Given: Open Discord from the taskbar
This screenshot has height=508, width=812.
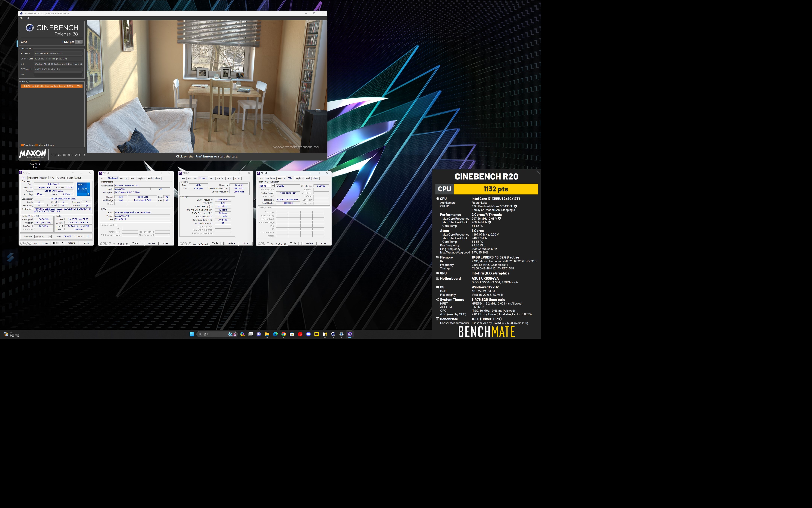Looking at the screenshot, I should [308, 334].
